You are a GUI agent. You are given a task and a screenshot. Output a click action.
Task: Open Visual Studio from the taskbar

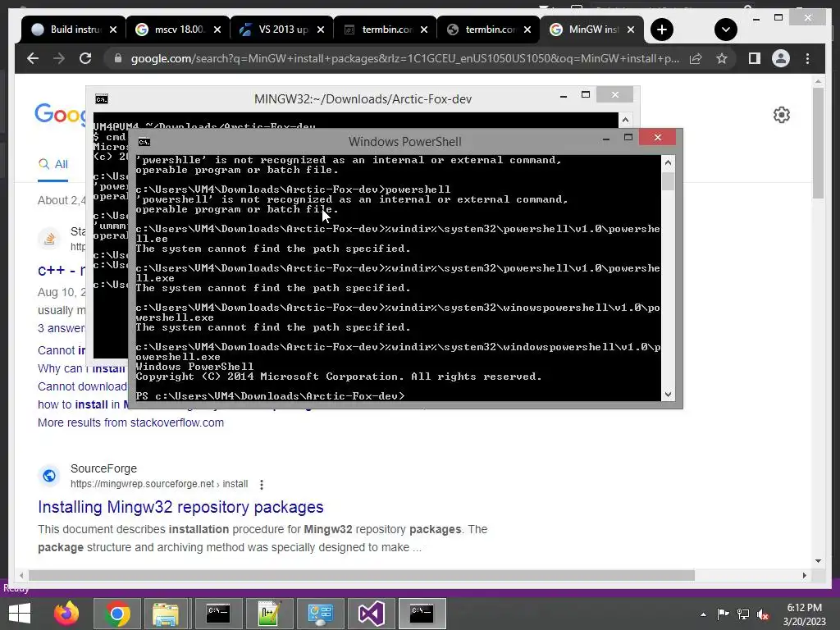tap(371, 614)
